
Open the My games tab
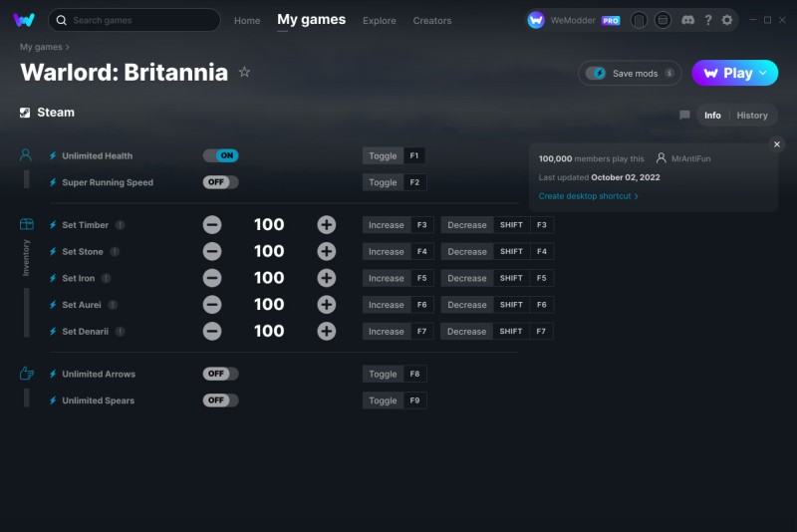[x=311, y=19]
